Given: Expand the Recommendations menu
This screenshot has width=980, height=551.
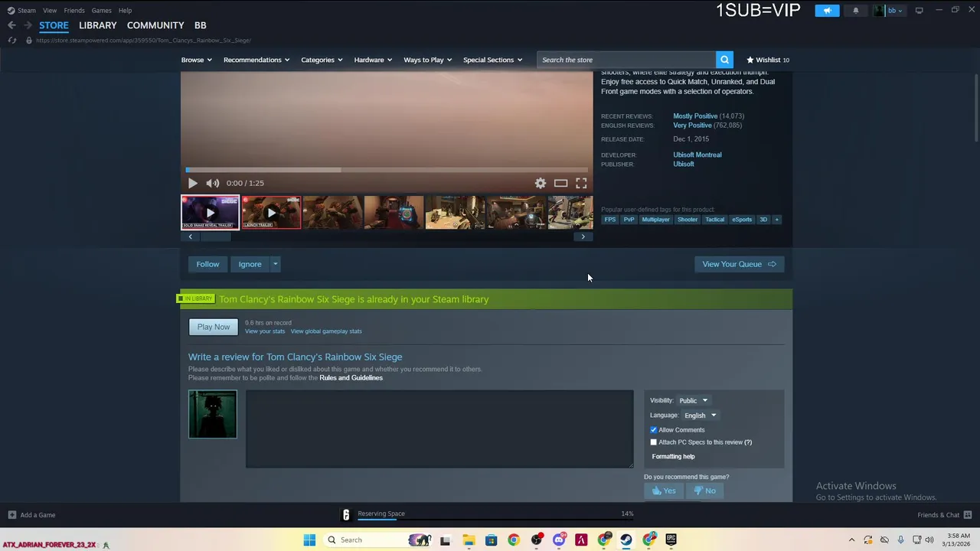Looking at the screenshot, I should click(x=256, y=60).
